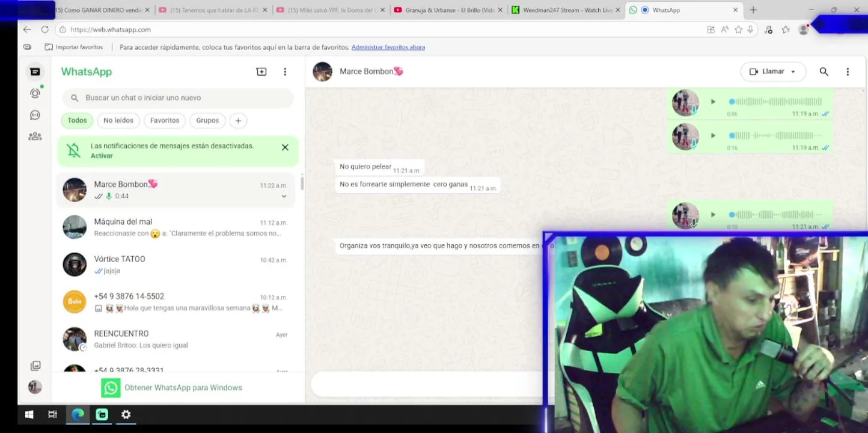Viewport: 868px width, 433px height.
Task: Open Settings gear on taskbar
Action: pyautogui.click(x=126, y=414)
